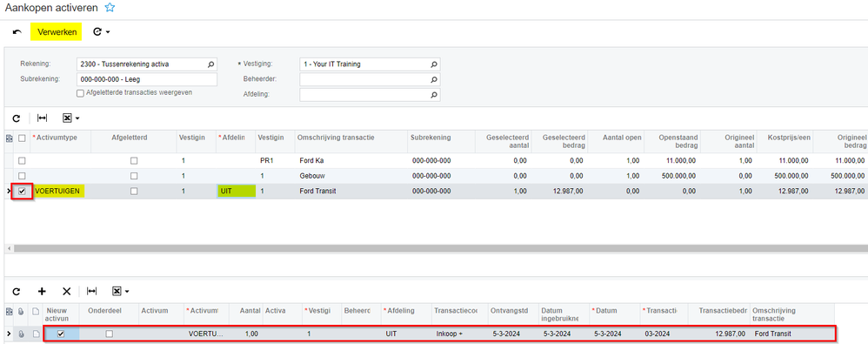Image resolution: width=868 pixels, height=344 pixels.
Task: Open column configurator icon in lower grid
Action: click(x=9, y=311)
